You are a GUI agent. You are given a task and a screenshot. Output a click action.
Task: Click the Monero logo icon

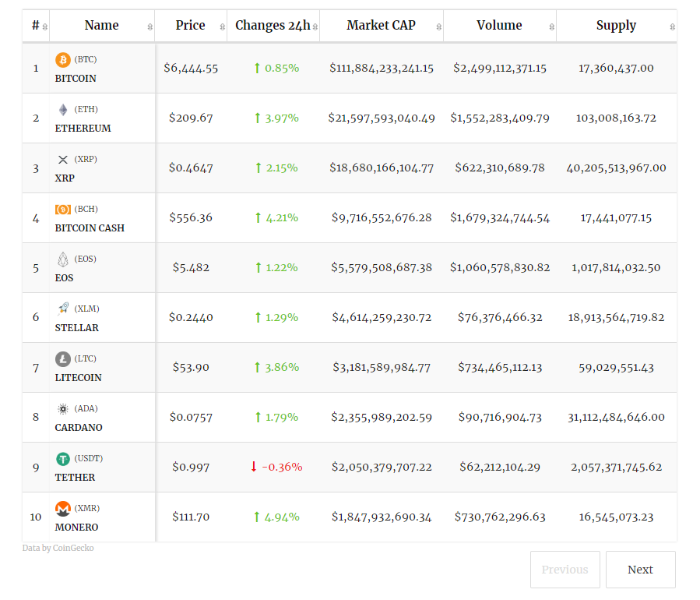click(x=62, y=508)
